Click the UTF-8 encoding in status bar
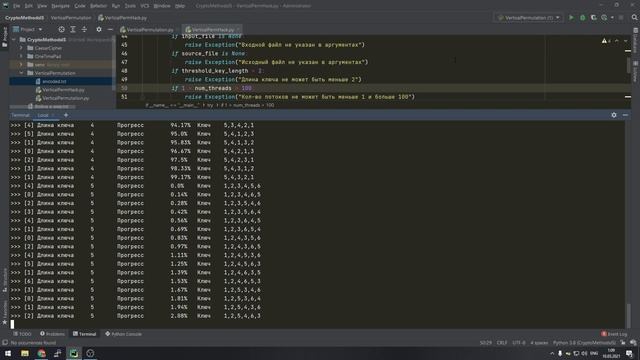The height and width of the screenshot is (360, 640). 519,343
